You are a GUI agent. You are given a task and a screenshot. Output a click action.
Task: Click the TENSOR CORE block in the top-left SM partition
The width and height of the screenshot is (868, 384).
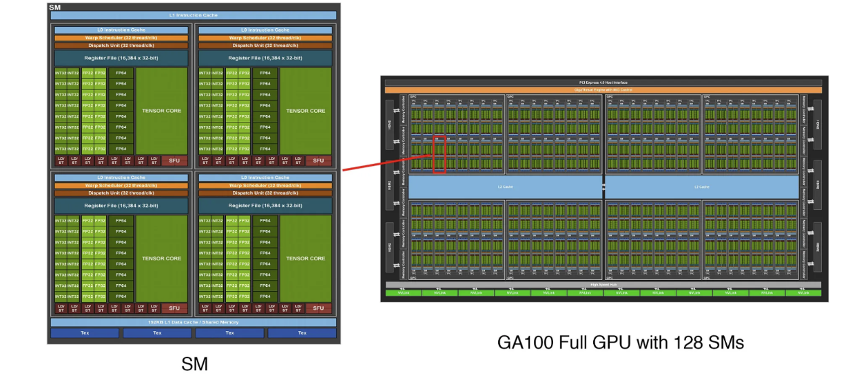click(162, 111)
